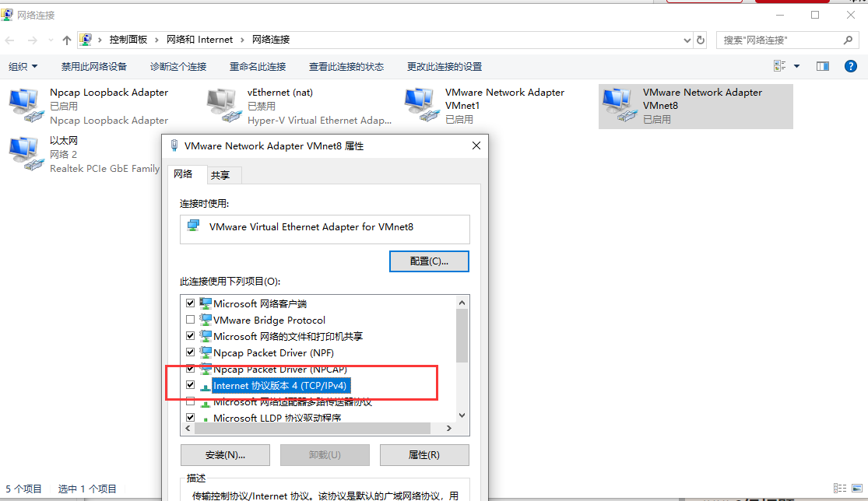Expand the view options dropdown arrow
This screenshot has width=868, height=501.
[x=796, y=66]
